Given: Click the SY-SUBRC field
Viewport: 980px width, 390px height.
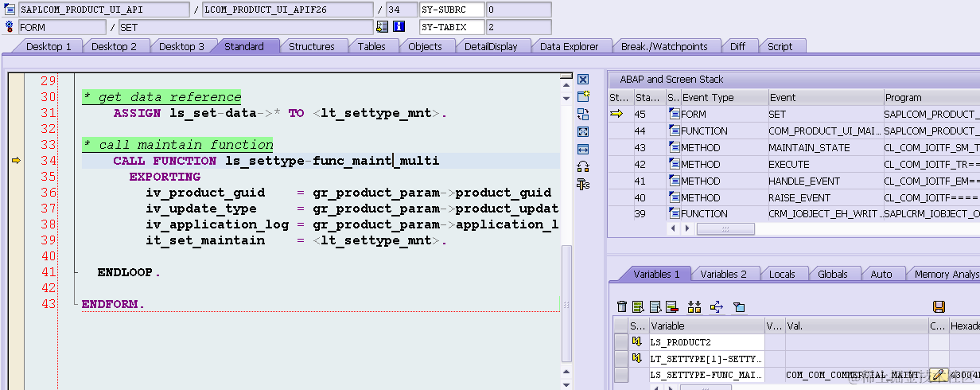Looking at the screenshot, I should (451, 10).
